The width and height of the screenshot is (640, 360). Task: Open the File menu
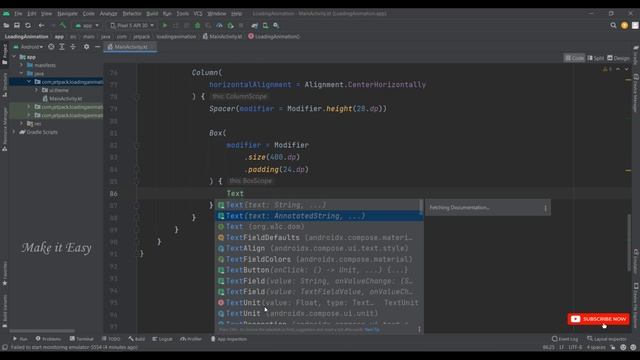tap(18, 13)
